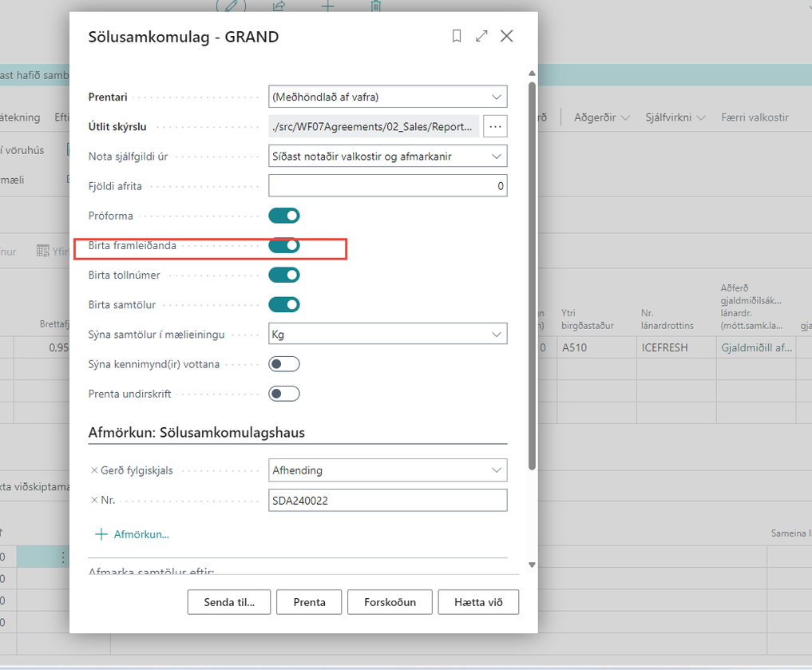Click the plus icon next to Afmörkun...
The width and height of the screenshot is (812, 670).
point(101,534)
